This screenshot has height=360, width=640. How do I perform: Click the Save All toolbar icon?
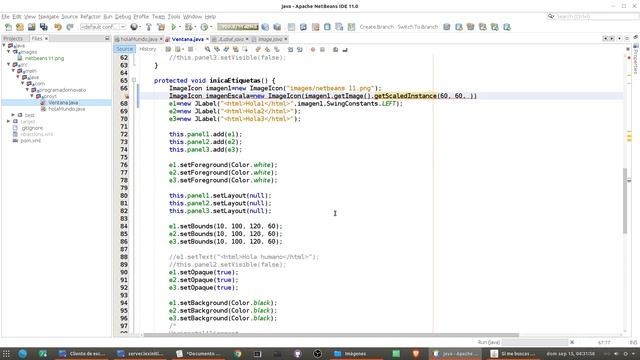click(43, 27)
